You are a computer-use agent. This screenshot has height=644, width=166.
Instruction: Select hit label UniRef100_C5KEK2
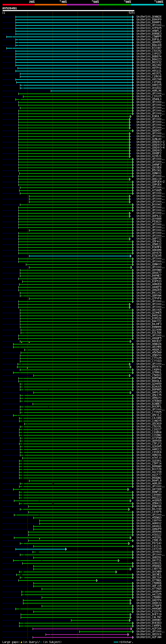point(149,375)
